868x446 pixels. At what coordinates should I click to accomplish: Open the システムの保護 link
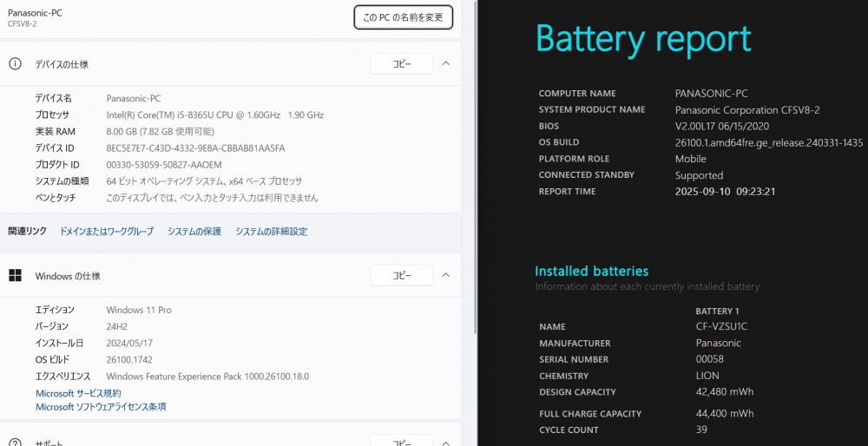[x=194, y=232]
